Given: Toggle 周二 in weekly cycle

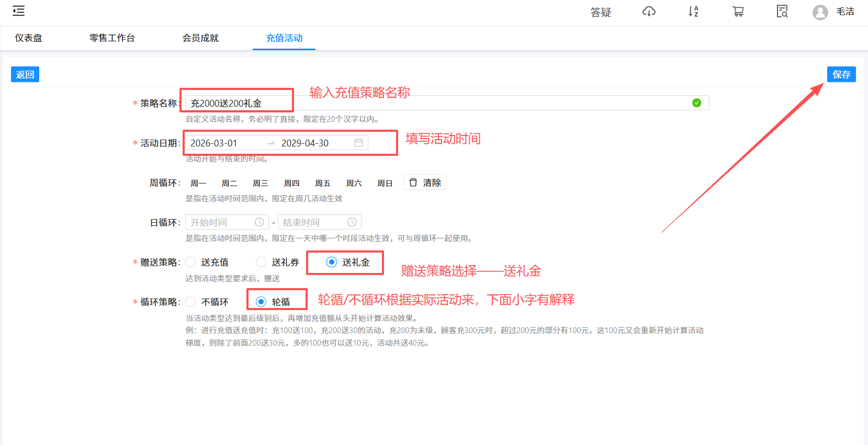Looking at the screenshot, I should [x=229, y=183].
